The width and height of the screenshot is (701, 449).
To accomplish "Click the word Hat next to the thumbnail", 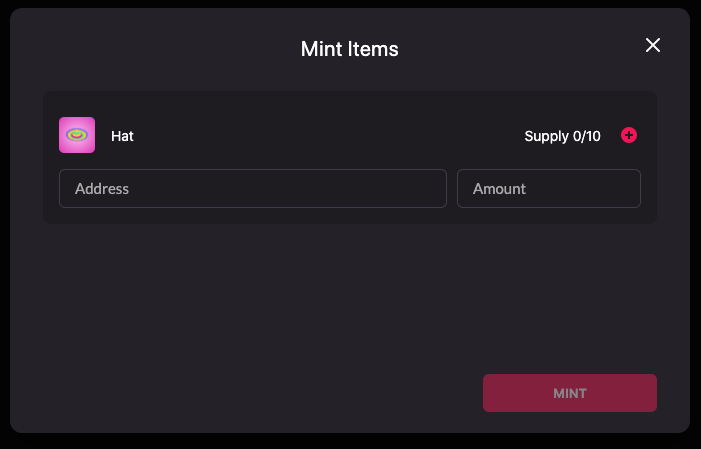I will 122,136.
